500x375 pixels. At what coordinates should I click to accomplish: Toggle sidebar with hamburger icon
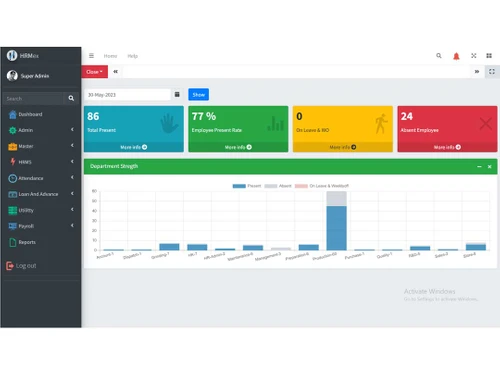pyautogui.click(x=91, y=56)
